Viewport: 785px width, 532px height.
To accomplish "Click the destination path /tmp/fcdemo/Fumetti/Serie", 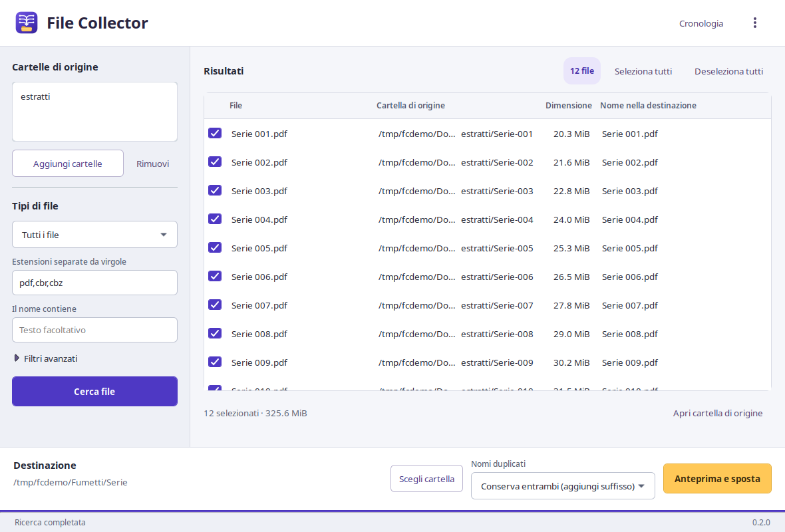I will click(x=71, y=482).
